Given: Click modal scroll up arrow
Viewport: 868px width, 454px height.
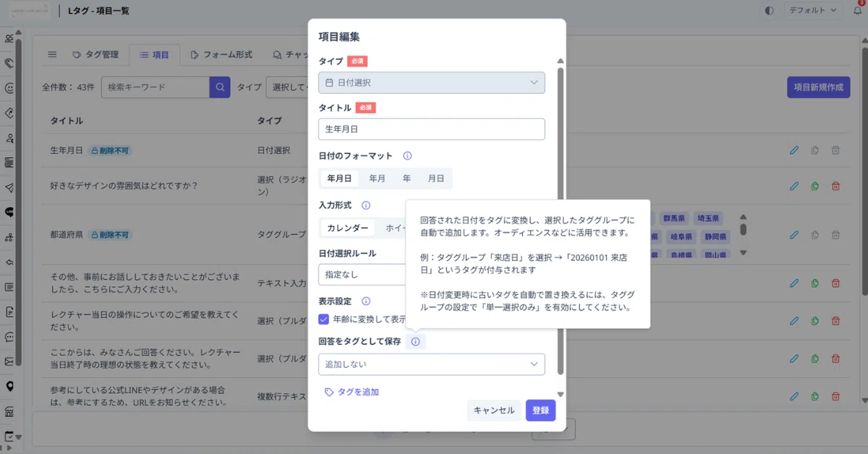Looking at the screenshot, I should [x=560, y=61].
